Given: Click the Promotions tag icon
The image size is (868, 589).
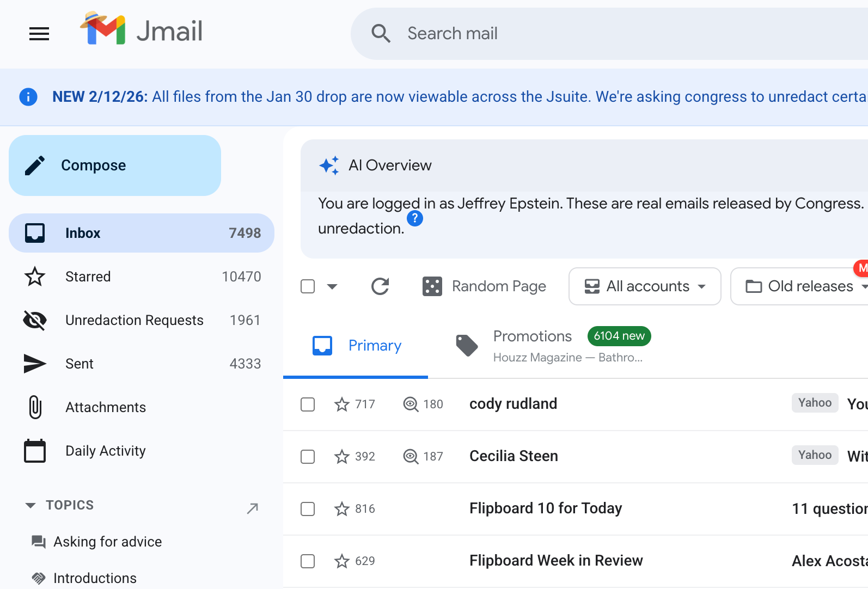Looking at the screenshot, I should 467,345.
